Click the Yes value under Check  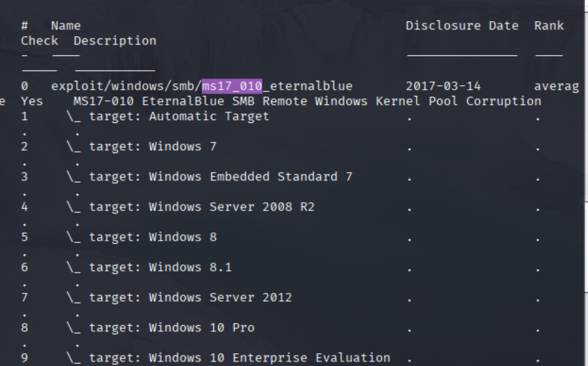point(32,101)
